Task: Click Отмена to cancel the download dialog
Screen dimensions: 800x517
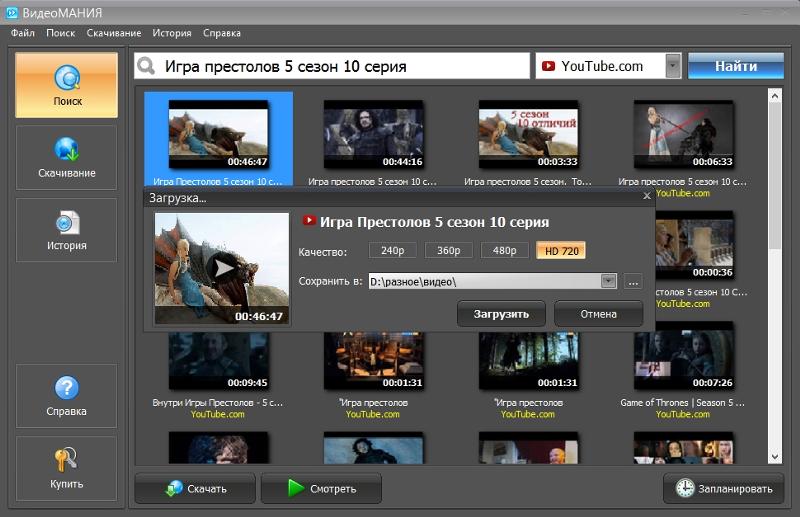Action: tap(598, 314)
